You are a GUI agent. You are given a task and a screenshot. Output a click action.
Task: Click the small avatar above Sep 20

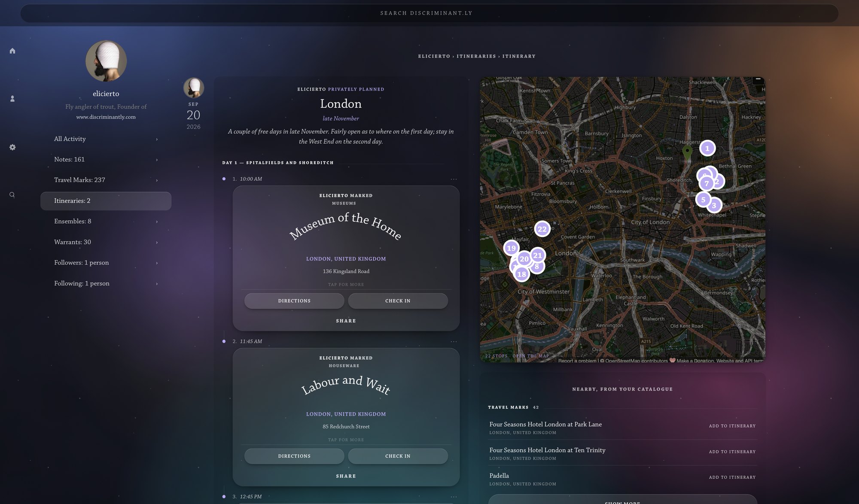click(x=193, y=88)
